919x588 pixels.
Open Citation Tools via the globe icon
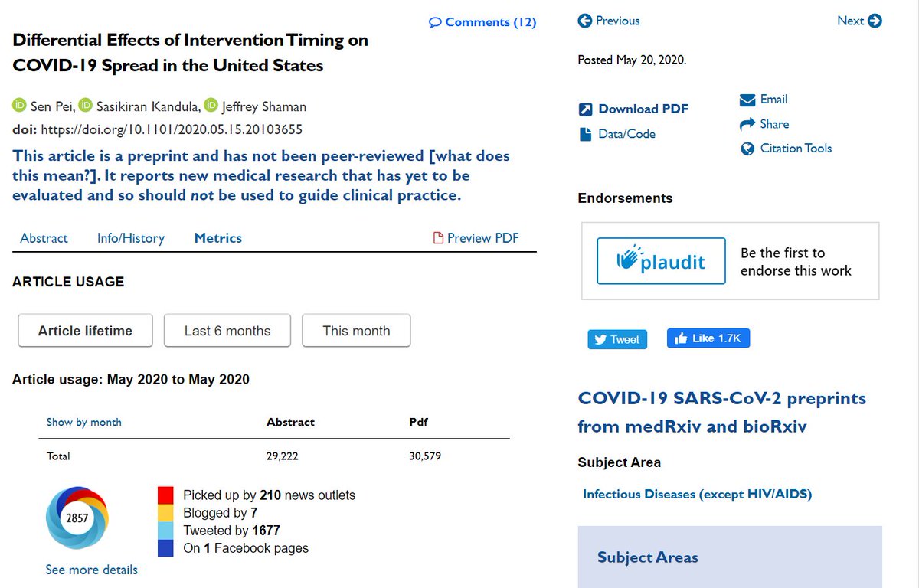[x=747, y=149]
